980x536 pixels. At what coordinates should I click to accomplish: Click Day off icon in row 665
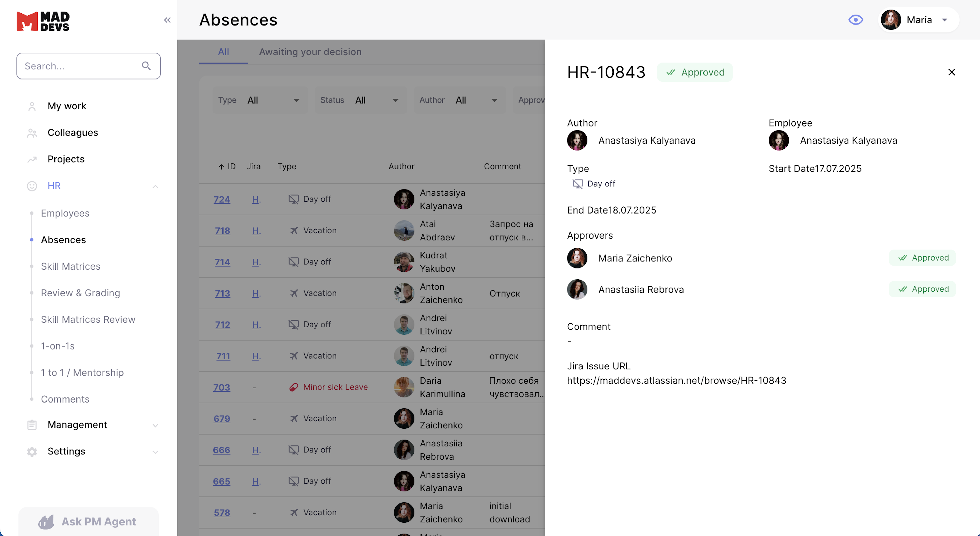click(x=293, y=481)
